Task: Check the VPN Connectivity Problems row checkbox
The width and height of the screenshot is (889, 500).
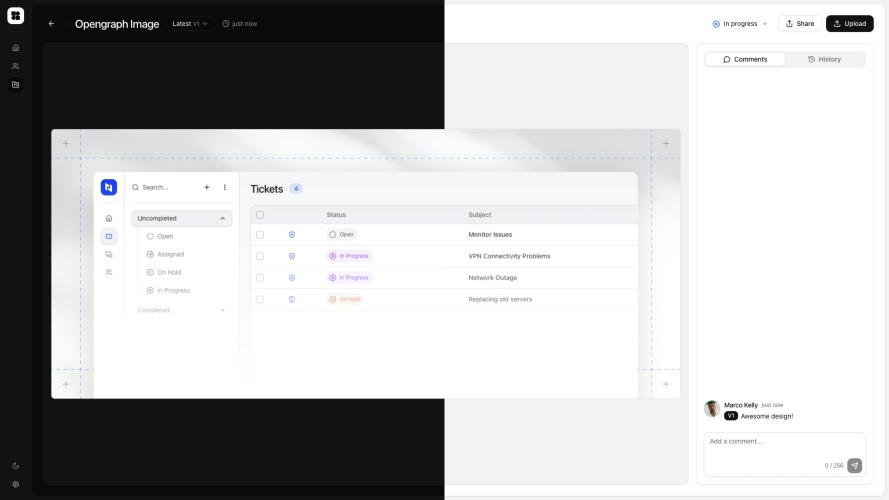Action: (x=260, y=256)
